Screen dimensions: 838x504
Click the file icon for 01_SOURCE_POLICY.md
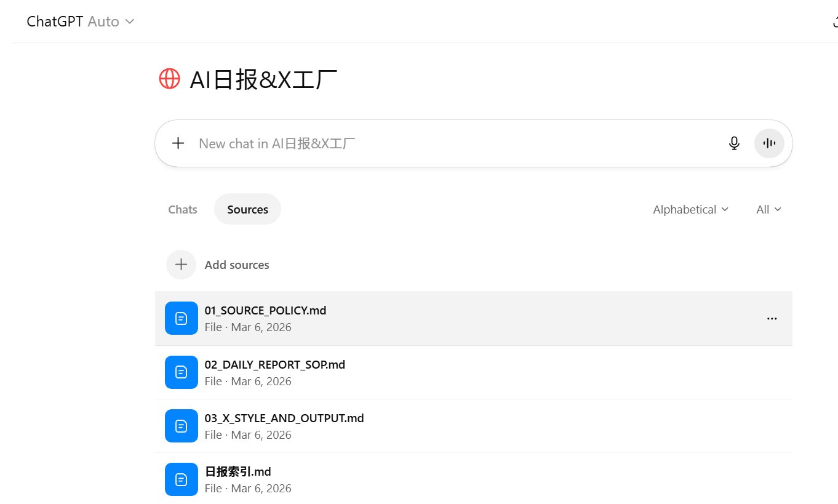(182, 318)
